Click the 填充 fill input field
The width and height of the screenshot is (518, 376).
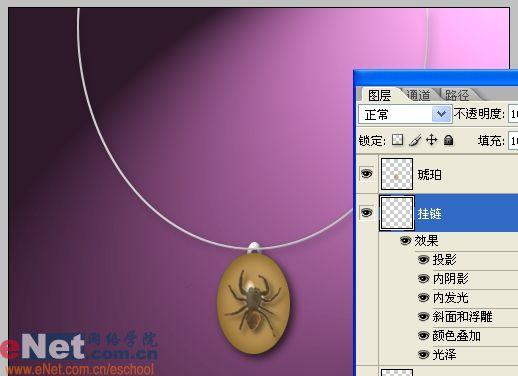[x=513, y=141]
